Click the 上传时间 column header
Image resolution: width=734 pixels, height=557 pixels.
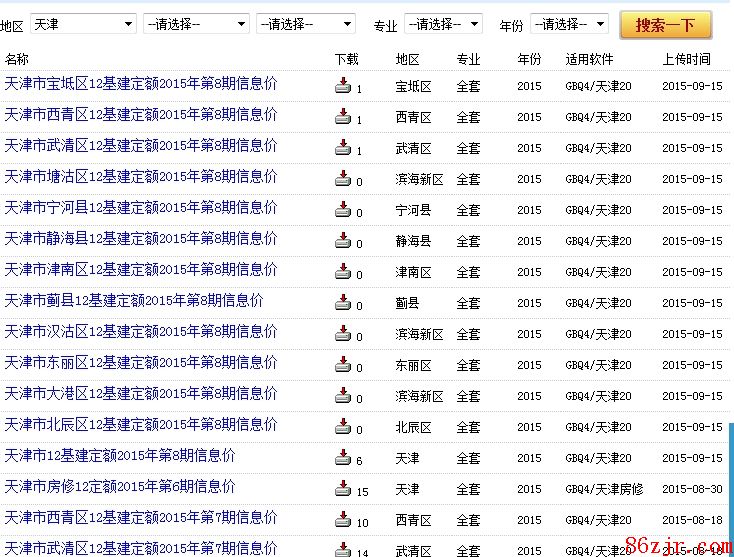pyautogui.click(x=686, y=59)
